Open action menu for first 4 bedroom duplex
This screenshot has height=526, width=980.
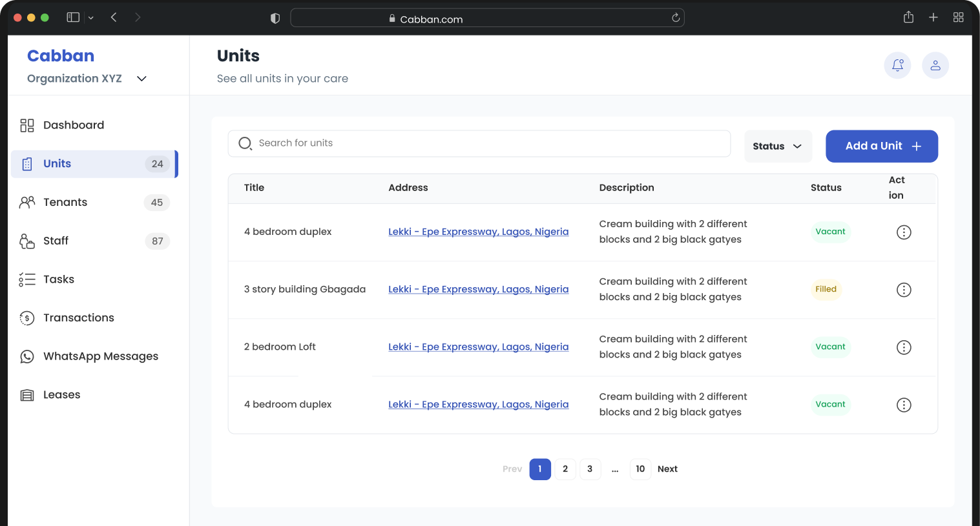pyautogui.click(x=904, y=232)
